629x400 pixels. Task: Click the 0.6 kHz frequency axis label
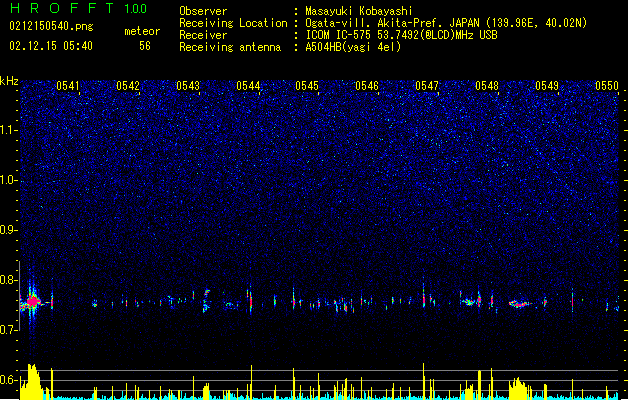[x=9, y=380]
